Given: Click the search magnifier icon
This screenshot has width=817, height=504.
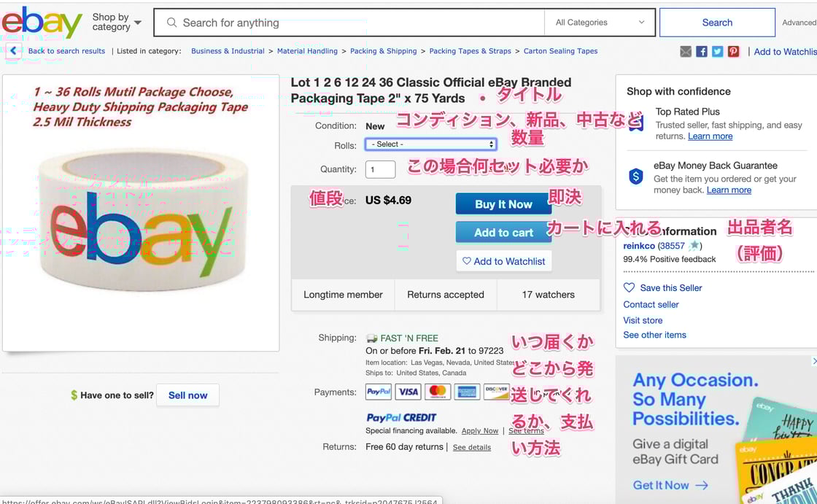Looking at the screenshot, I should 172,23.
